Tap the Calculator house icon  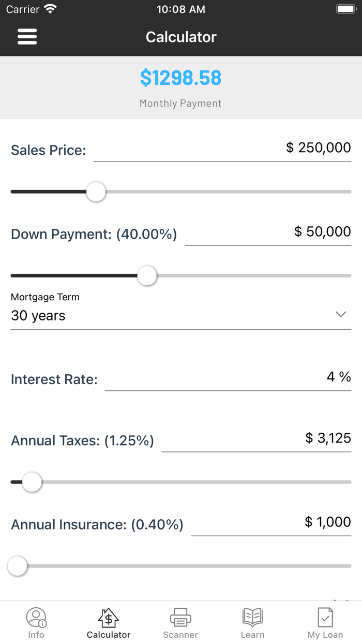[109, 618]
